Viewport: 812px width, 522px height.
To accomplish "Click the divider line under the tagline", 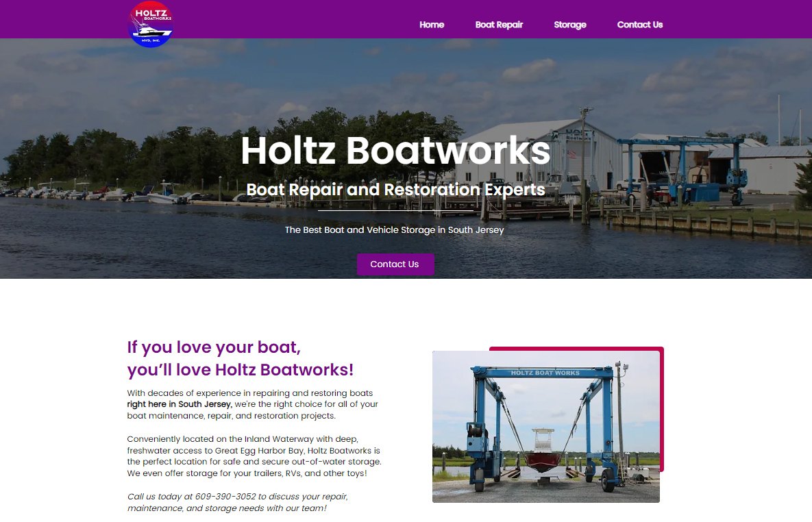I will tap(395, 210).
